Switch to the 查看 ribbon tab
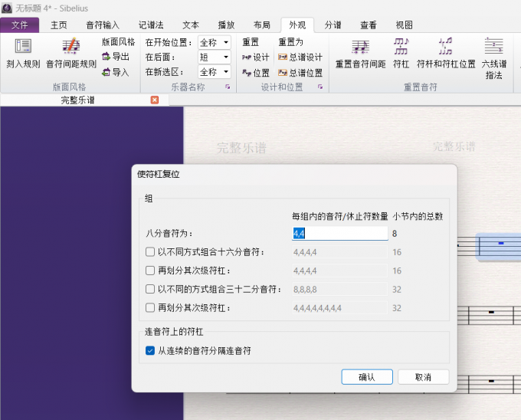 (x=369, y=25)
